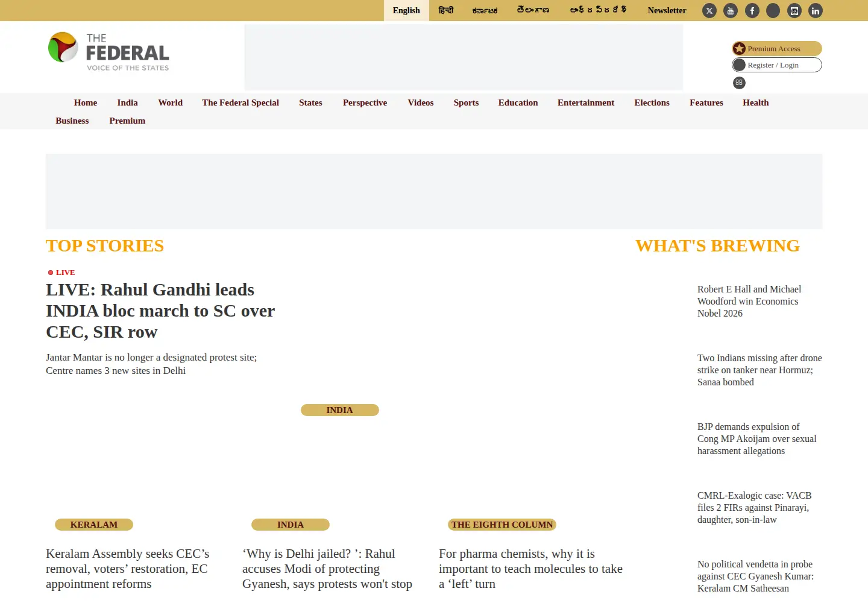Open the LinkedIn profile icon
868x603 pixels.
816,11
